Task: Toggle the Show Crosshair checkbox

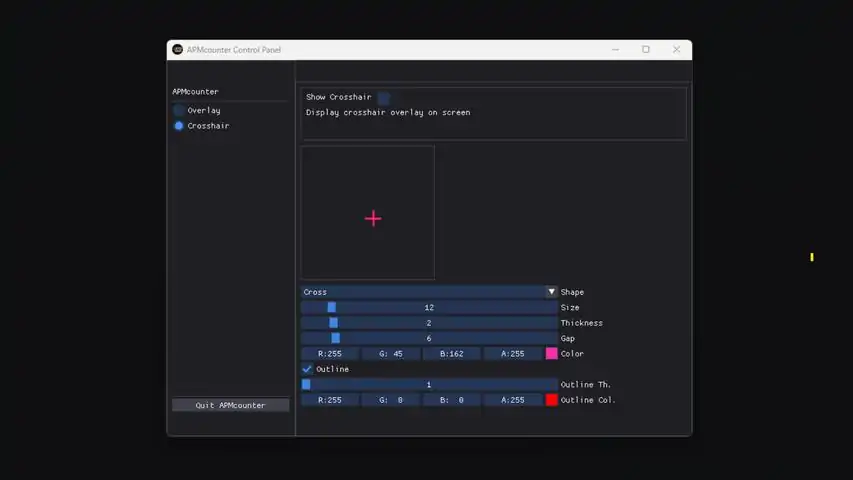Action: [384, 97]
